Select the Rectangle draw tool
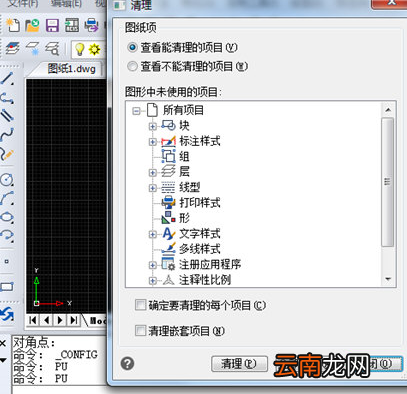 (x=7, y=286)
